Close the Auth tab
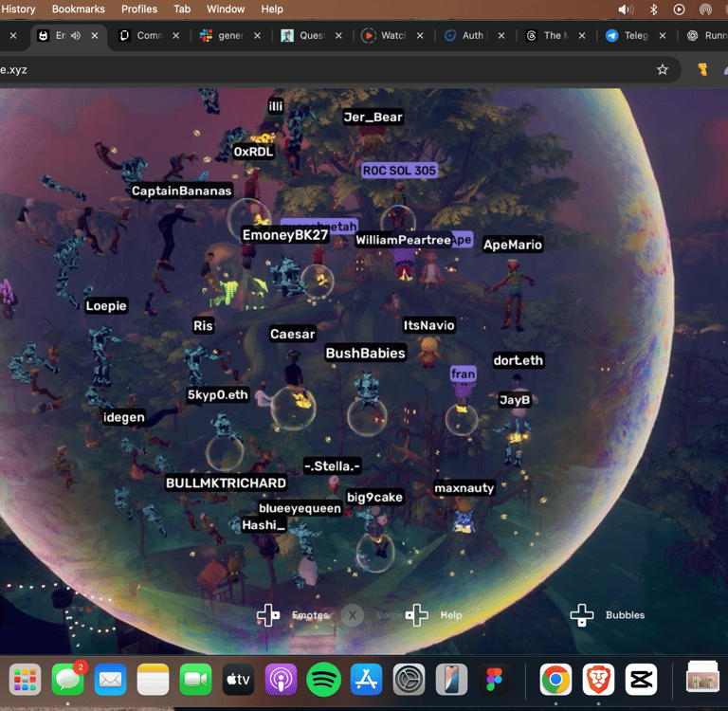728x711 pixels. tap(501, 35)
